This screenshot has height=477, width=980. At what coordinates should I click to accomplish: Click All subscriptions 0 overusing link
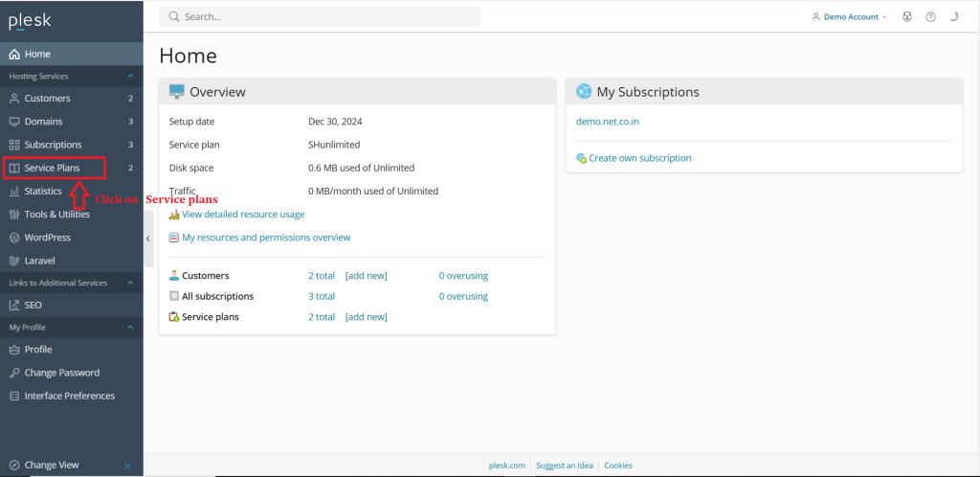[x=463, y=296]
